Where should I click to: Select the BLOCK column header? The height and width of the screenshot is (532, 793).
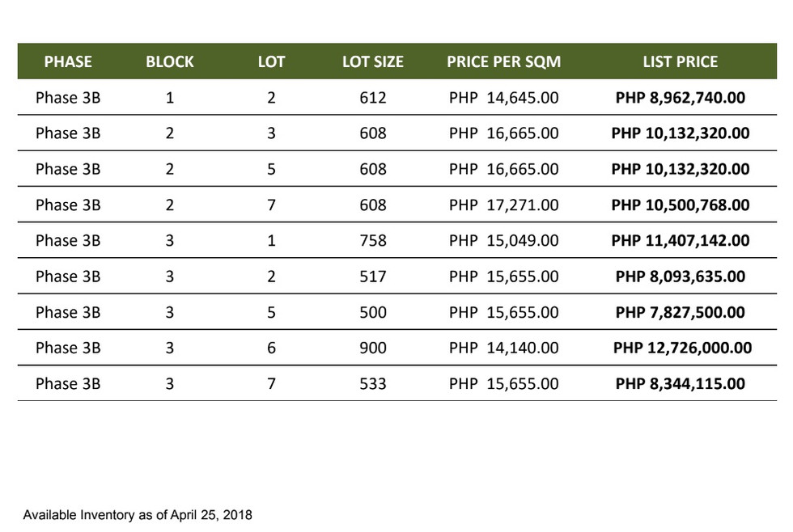170,61
